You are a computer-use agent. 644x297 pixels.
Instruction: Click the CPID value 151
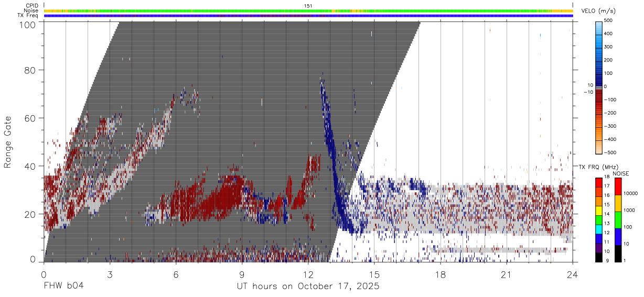(x=308, y=6)
